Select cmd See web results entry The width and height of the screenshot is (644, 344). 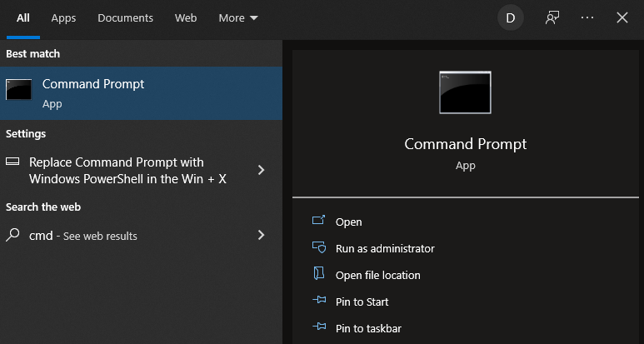tap(142, 235)
